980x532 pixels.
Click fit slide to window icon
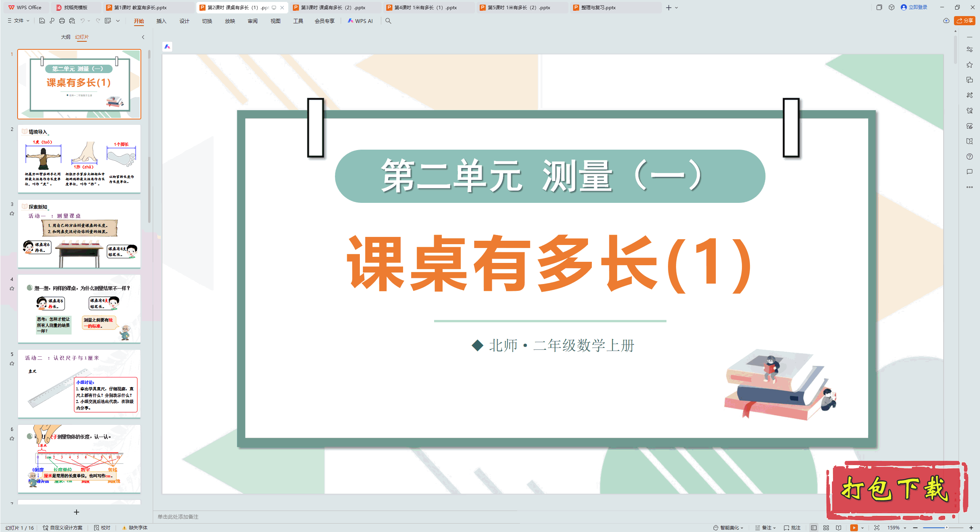coord(877,527)
